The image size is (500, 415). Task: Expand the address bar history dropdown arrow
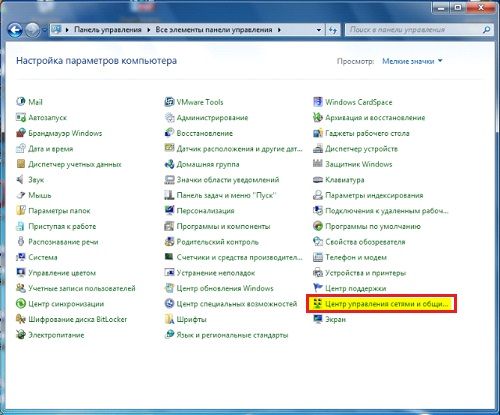click(x=319, y=30)
